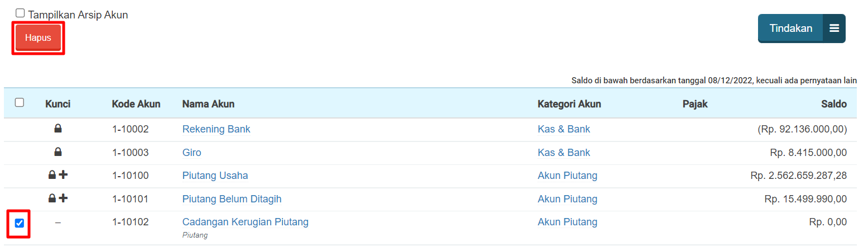The height and width of the screenshot is (246, 868).
Task: Click the lock icon for Rekening Bank
Action: click(x=58, y=129)
